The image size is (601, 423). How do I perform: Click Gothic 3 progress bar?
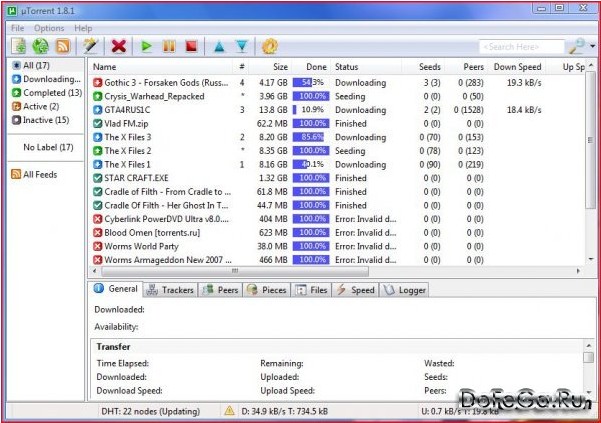(311, 82)
